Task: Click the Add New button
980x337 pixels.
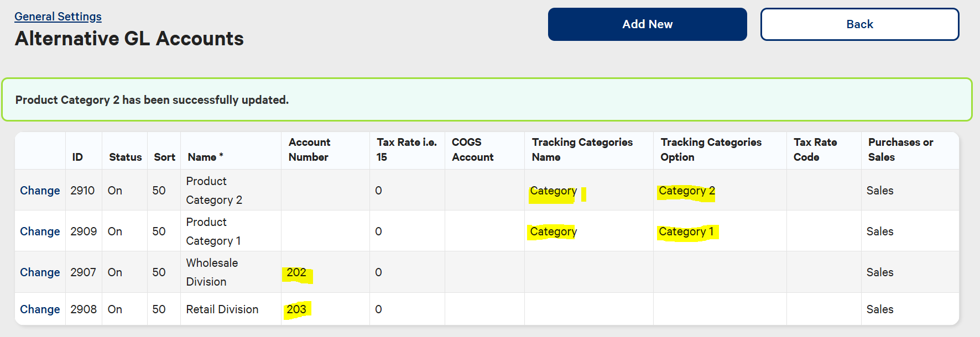Action: 647,24
